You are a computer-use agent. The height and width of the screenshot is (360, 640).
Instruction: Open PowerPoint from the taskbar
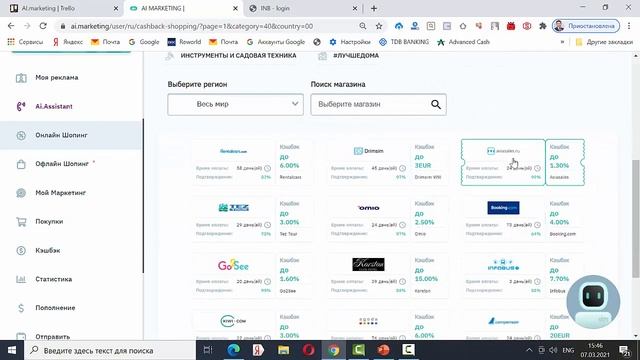click(x=383, y=350)
